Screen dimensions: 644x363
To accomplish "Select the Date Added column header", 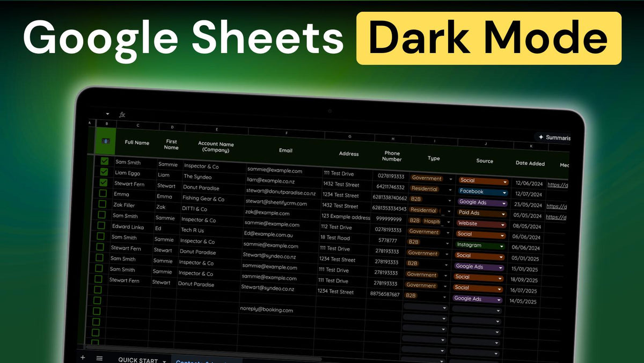I will click(530, 163).
